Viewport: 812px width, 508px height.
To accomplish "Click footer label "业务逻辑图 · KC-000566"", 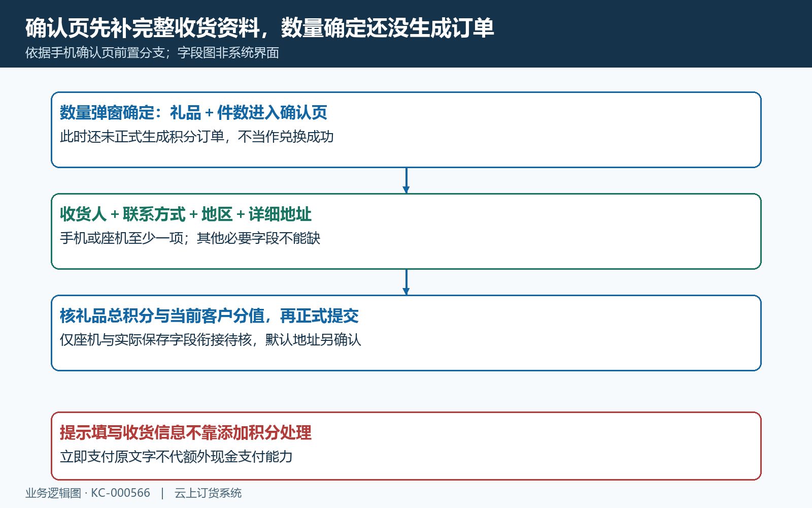I will pos(88,493).
